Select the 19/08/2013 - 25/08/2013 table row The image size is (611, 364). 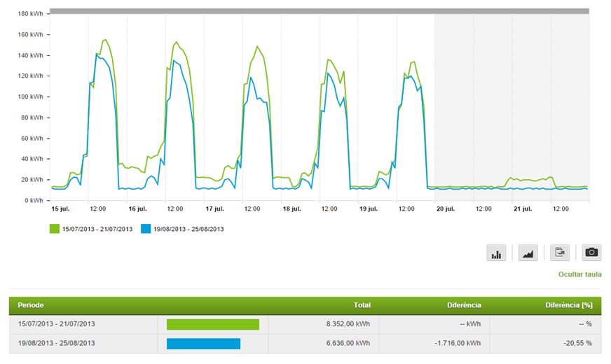pyautogui.click(x=57, y=344)
